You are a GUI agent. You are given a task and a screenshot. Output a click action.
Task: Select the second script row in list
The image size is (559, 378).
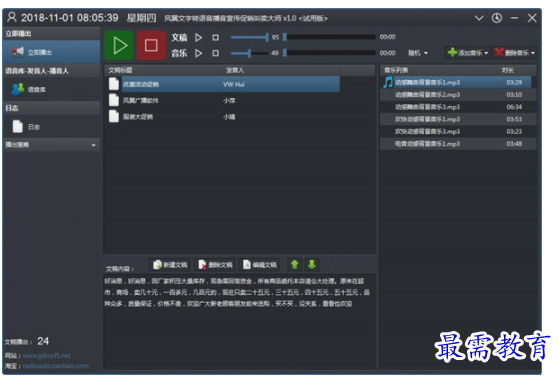pos(224,100)
